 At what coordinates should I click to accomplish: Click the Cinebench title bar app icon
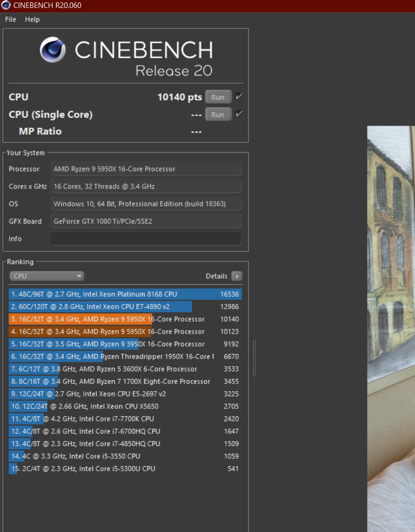(6, 5)
